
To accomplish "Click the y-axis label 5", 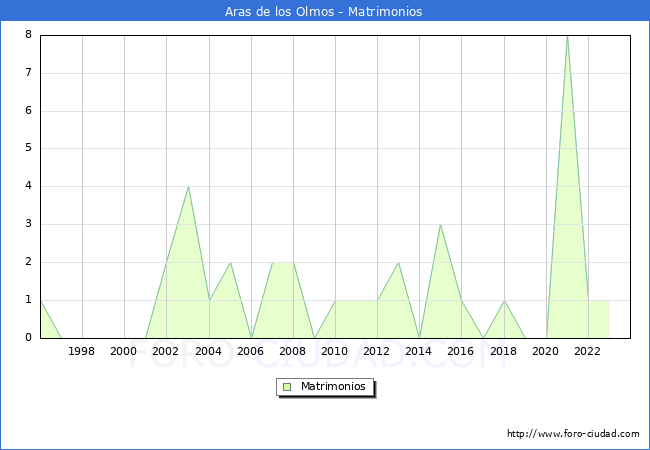I will pos(29,148).
